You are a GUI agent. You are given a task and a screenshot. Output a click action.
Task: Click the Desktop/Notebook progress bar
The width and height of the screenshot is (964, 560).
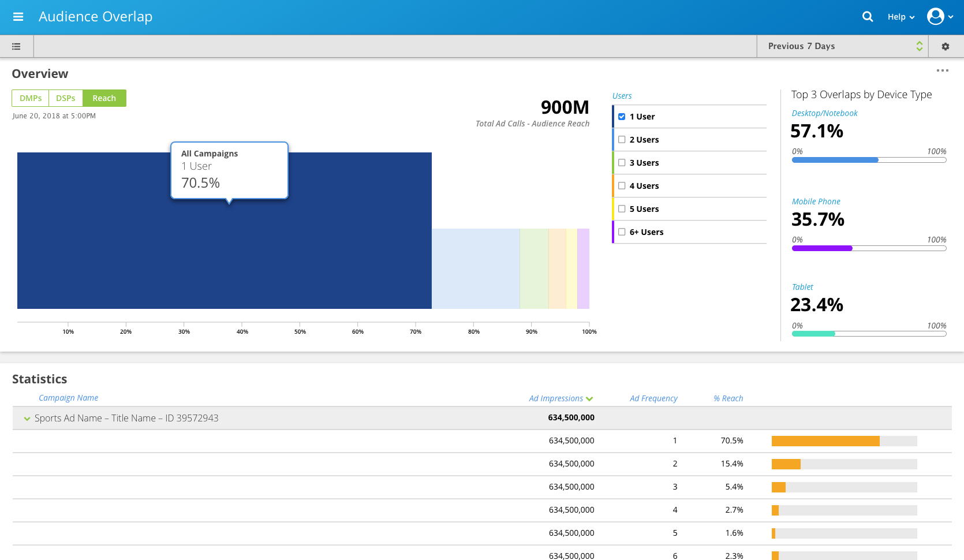[869, 160]
